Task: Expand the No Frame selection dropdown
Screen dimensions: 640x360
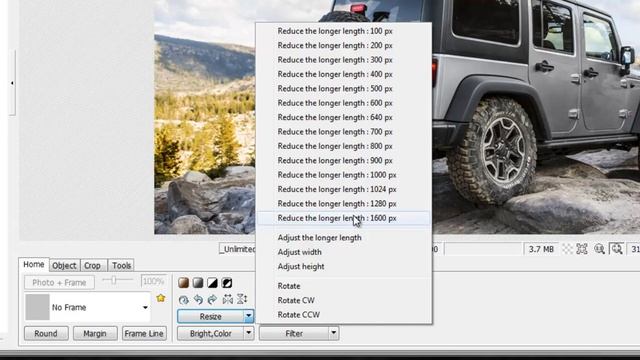Action: (x=145, y=307)
